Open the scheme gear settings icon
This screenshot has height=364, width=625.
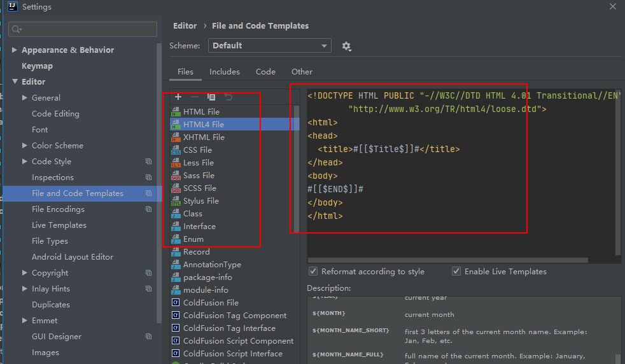(346, 46)
